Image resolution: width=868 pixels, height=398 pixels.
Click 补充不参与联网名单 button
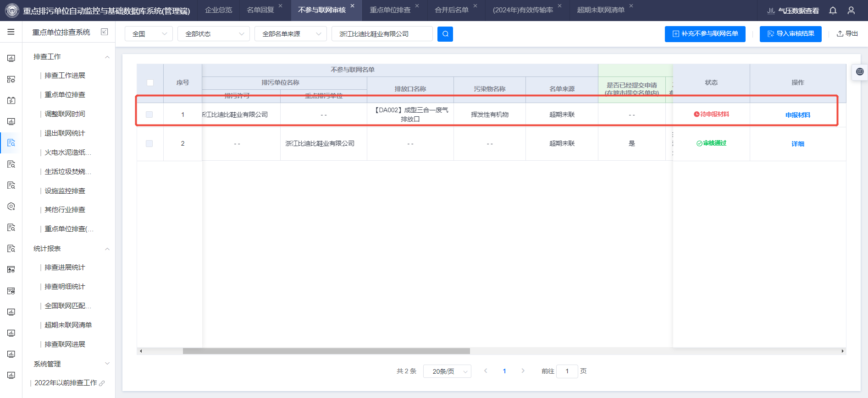point(705,34)
